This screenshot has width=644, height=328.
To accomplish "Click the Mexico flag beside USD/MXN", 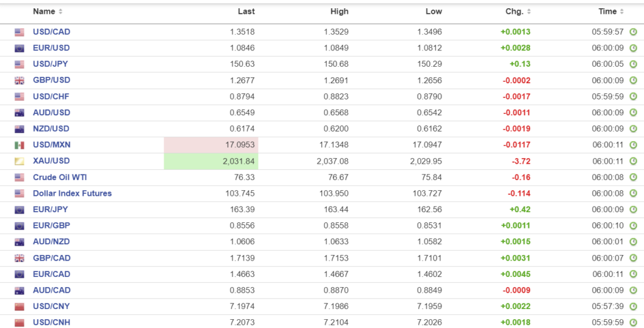I will point(19,145).
